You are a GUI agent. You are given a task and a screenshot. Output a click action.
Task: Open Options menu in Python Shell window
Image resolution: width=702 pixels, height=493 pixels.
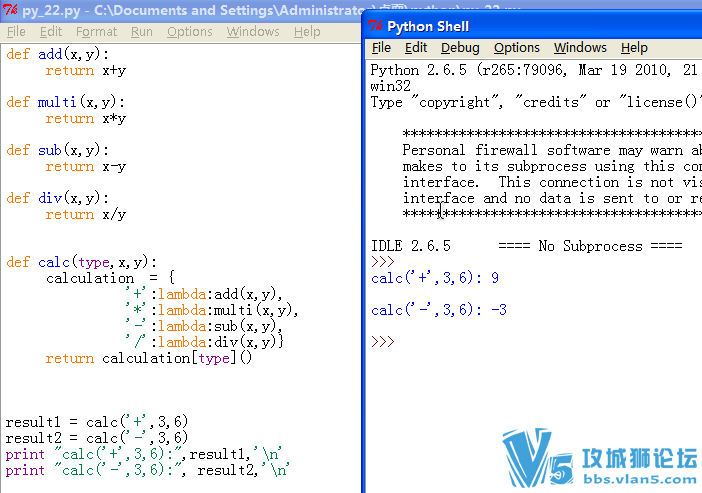517,47
